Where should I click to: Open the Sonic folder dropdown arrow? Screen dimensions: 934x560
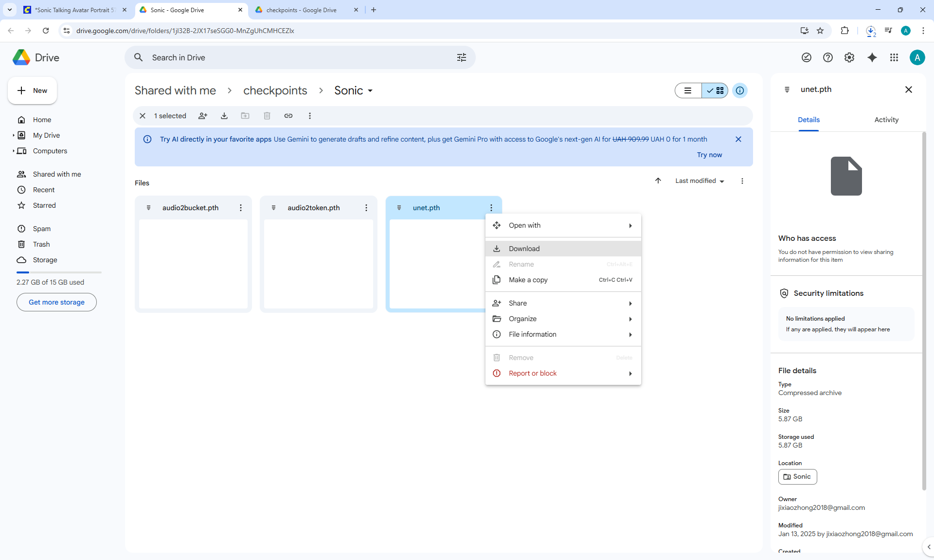[370, 91]
